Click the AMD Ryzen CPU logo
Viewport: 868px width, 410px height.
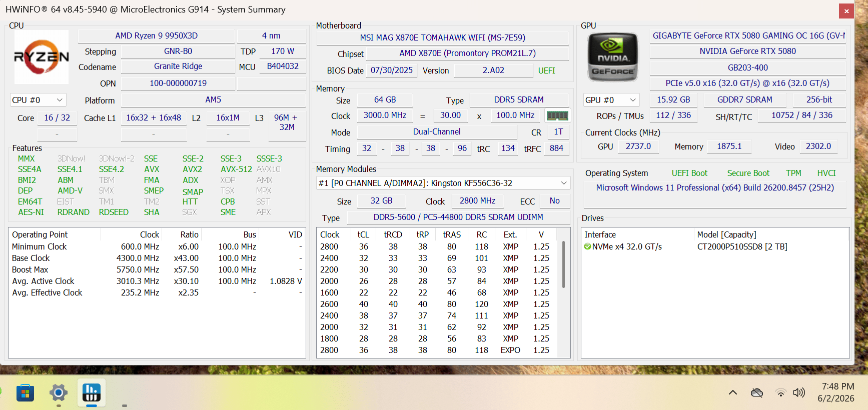42,57
